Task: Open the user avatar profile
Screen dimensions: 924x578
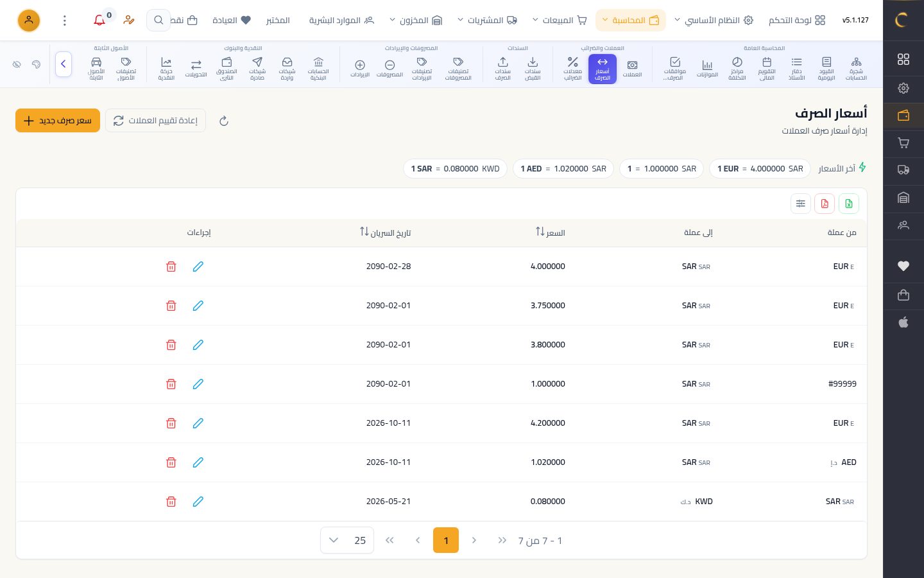Action: tap(29, 21)
